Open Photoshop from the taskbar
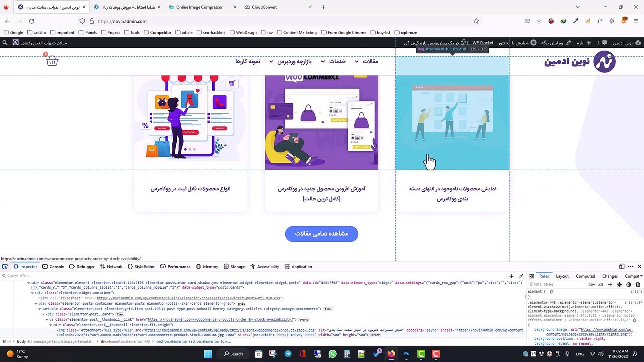 tap(406, 354)
